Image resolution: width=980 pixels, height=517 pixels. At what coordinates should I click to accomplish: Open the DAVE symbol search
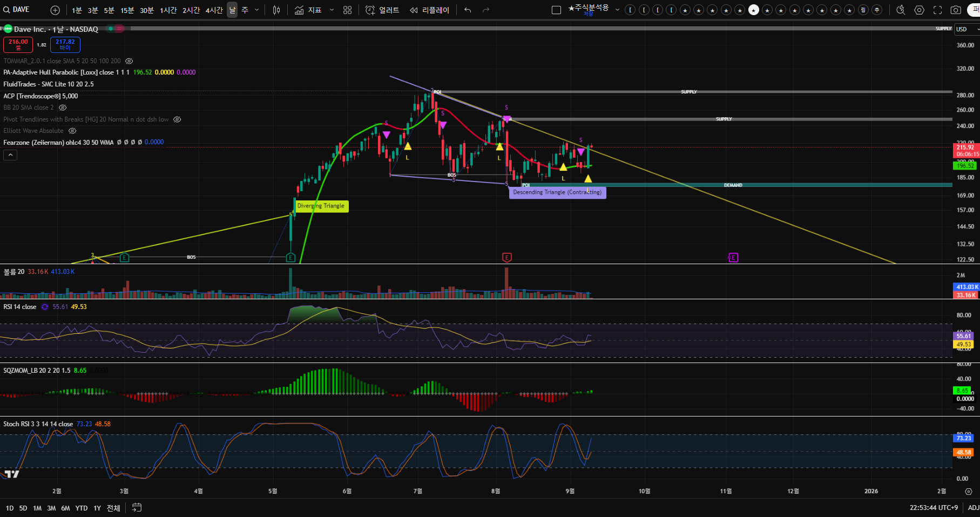click(x=17, y=10)
